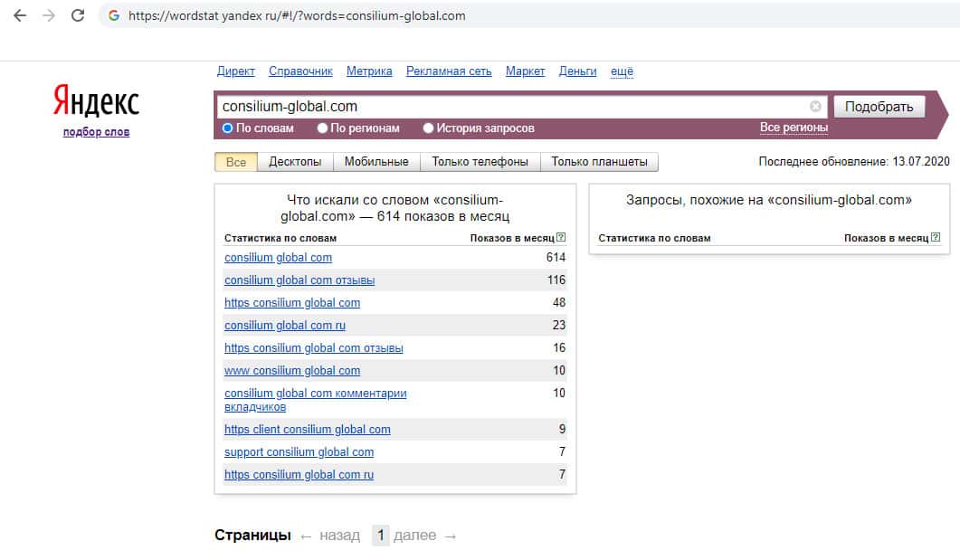Viewport: 960px width, 560px height.
Task: Reload the page with refresh icon
Action: pyautogui.click(x=78, y=15)
